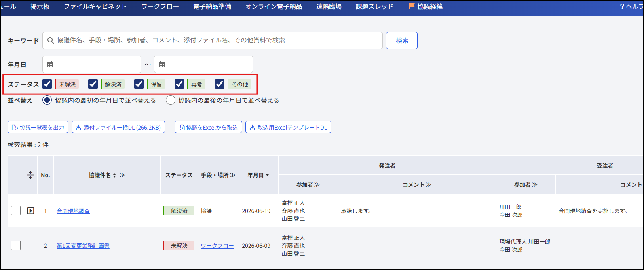The image size is (644, 270).
Task: Click the flag icon beside 協議経緯 tab
Action: 412,6
